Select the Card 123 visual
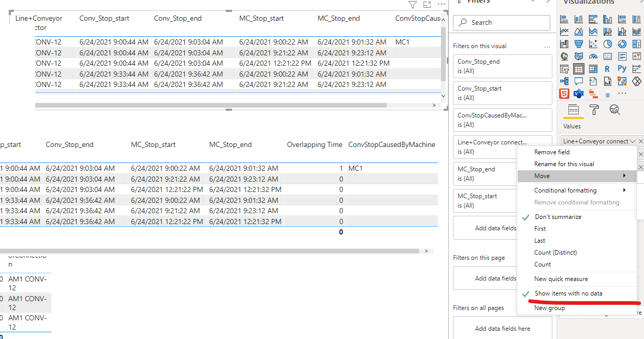 608,56
